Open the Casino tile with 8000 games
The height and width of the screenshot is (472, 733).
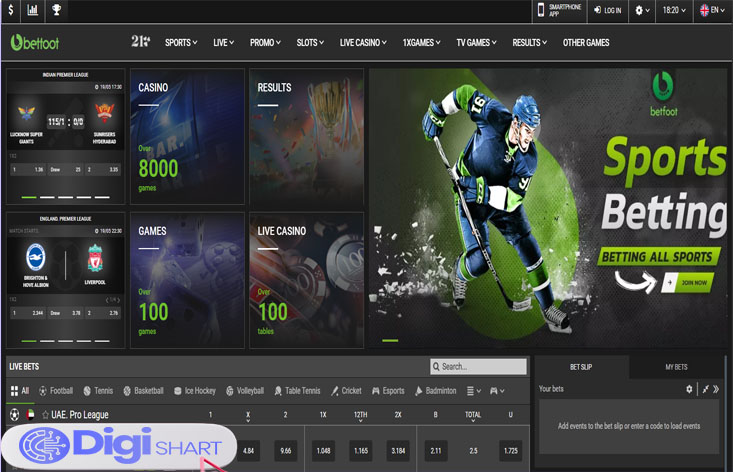tap(187, 136)
